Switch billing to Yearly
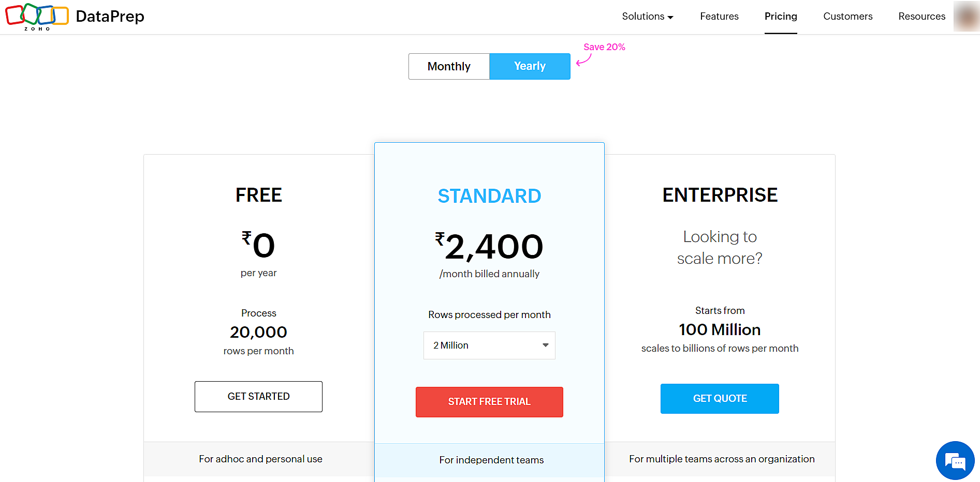Viewport: 980px width, 482px height. pyautogui.click(x=530, y=66)
